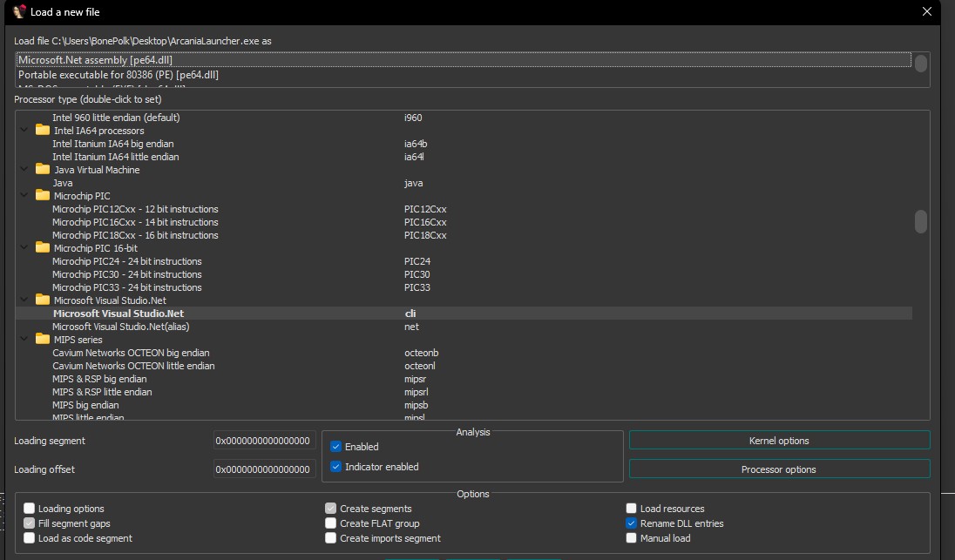Click the Java Virtual Machine group label
The image size is (955, 560).
(97, 170)
